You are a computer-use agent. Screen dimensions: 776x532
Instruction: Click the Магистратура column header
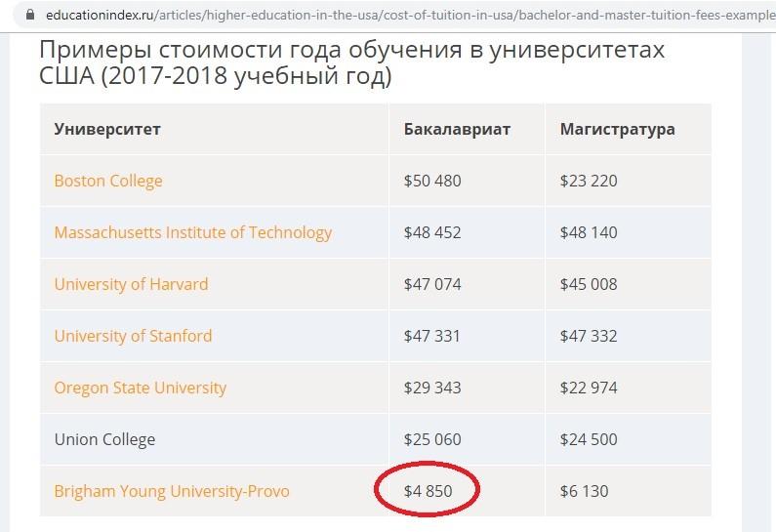point(617,130)
